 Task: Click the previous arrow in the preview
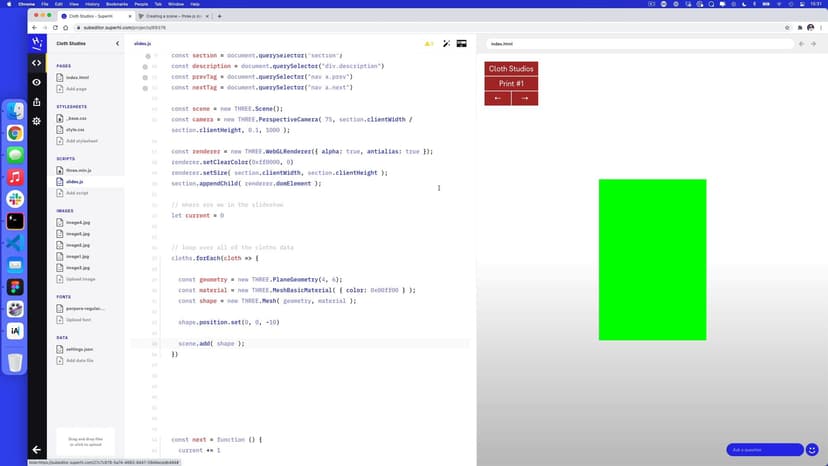tap(498, 98)
